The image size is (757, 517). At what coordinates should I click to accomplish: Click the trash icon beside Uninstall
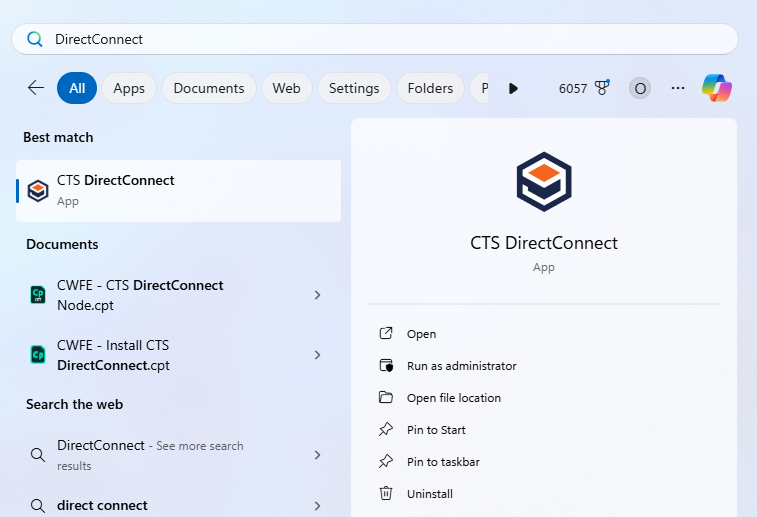coord(386,493)
